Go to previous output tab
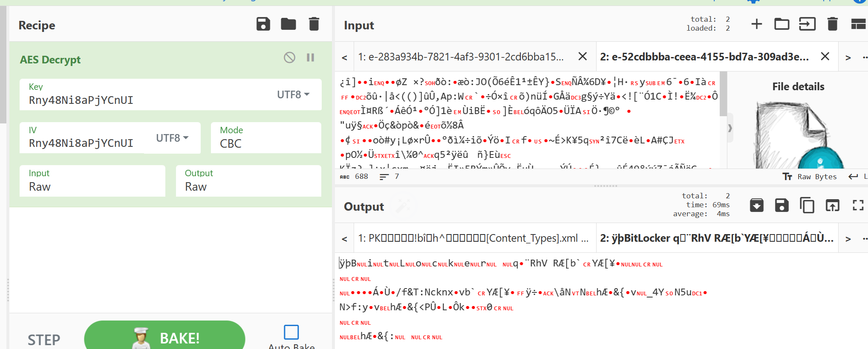Viewport: 868px width, 349px height. pyautogui.click(x=344, y=239)
